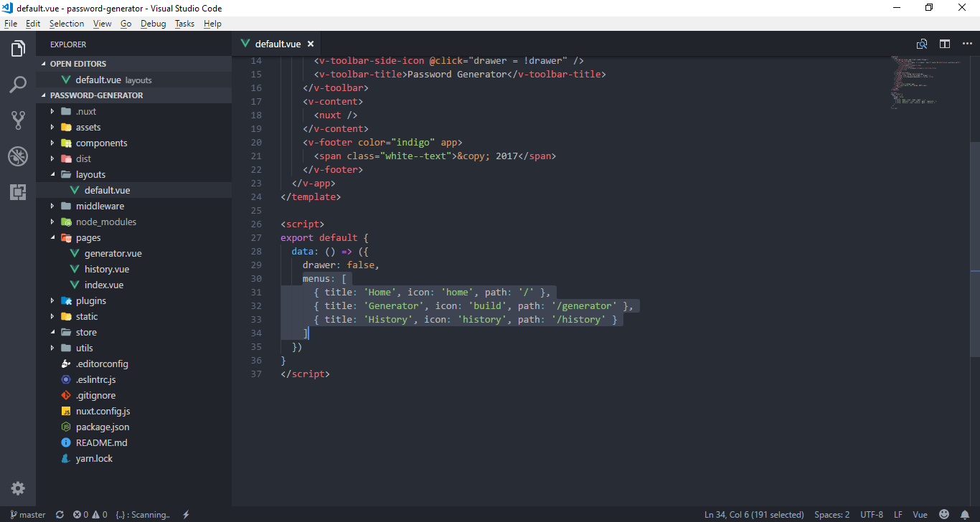Click the master branch indicator
Viewport: 980px width, 522px height.
coord(28,514)
